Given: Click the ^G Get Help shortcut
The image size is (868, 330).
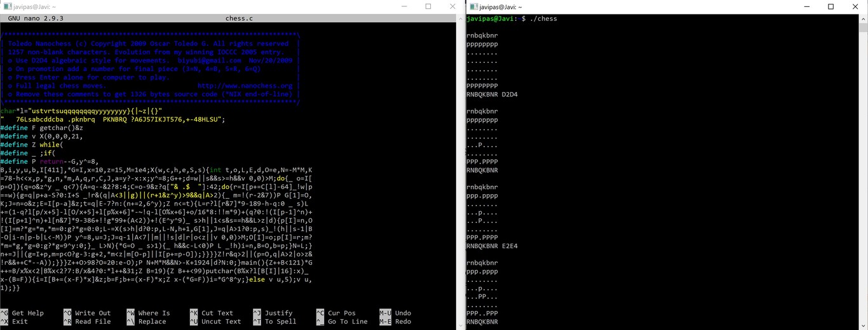Looking at the screenshot, I should coord(23,313).
